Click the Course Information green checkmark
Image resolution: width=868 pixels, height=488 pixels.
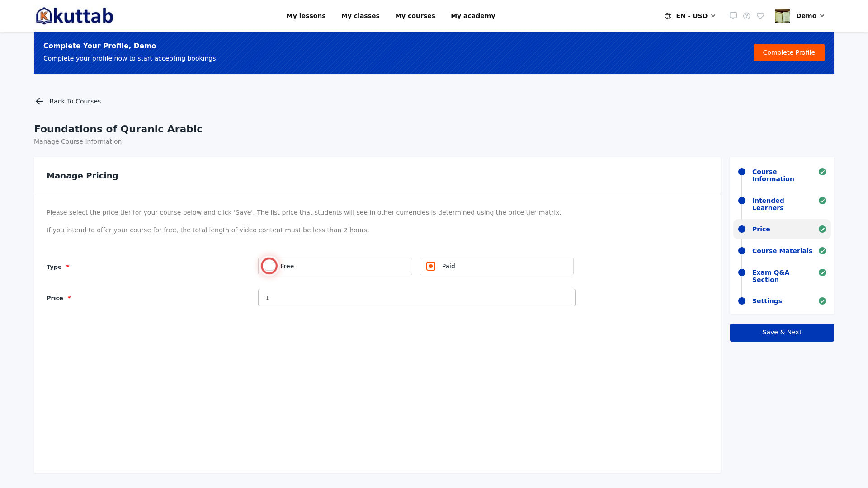[822, 172]
